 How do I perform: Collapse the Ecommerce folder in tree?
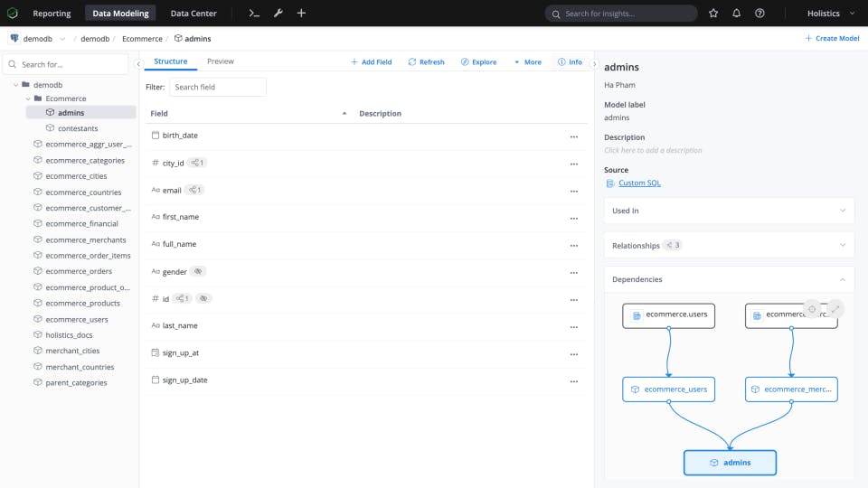[x=28, y=99]
